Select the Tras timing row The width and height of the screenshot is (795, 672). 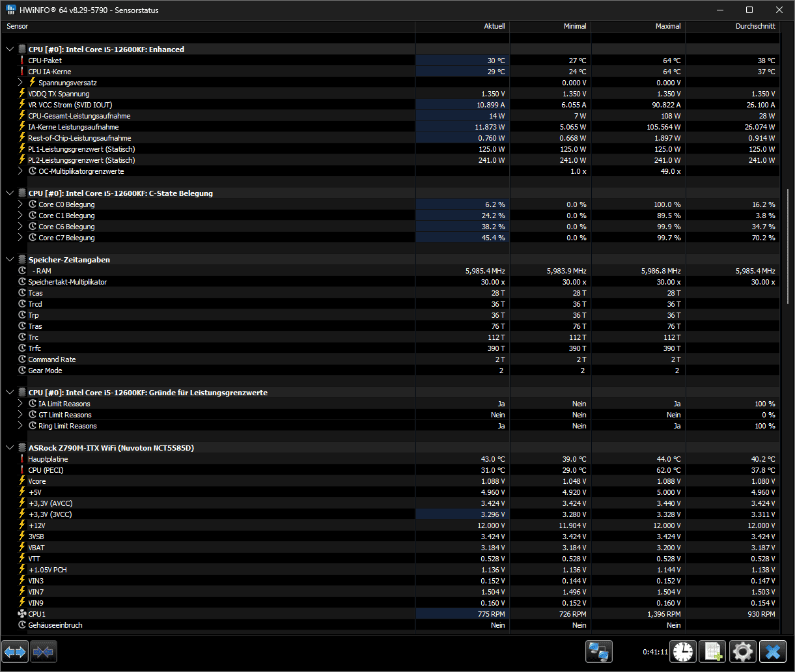(391, 326)
